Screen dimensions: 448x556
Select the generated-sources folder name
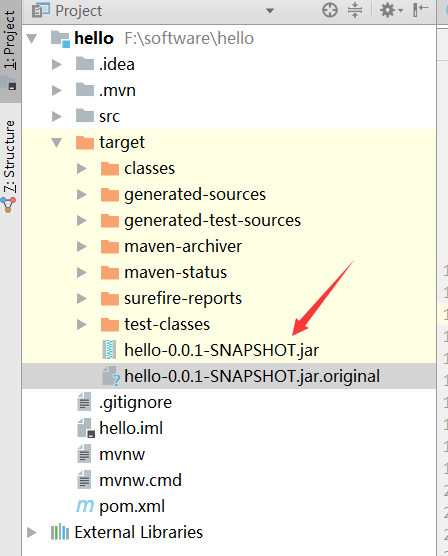pyautogui.click(x=195, y=195)
